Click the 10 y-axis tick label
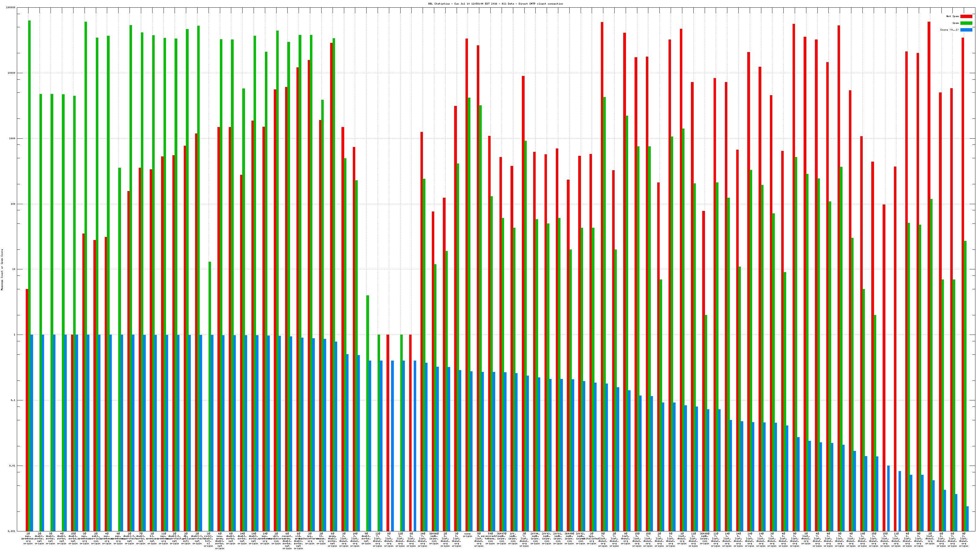This screenshot has height=551, width=980. click(14, 270)
